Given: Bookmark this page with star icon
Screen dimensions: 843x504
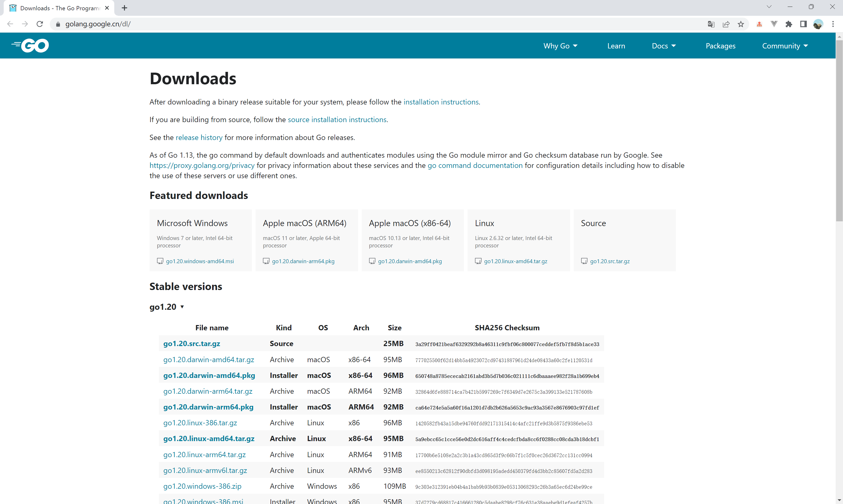Looking at the screenshot, I should (741, 24).
